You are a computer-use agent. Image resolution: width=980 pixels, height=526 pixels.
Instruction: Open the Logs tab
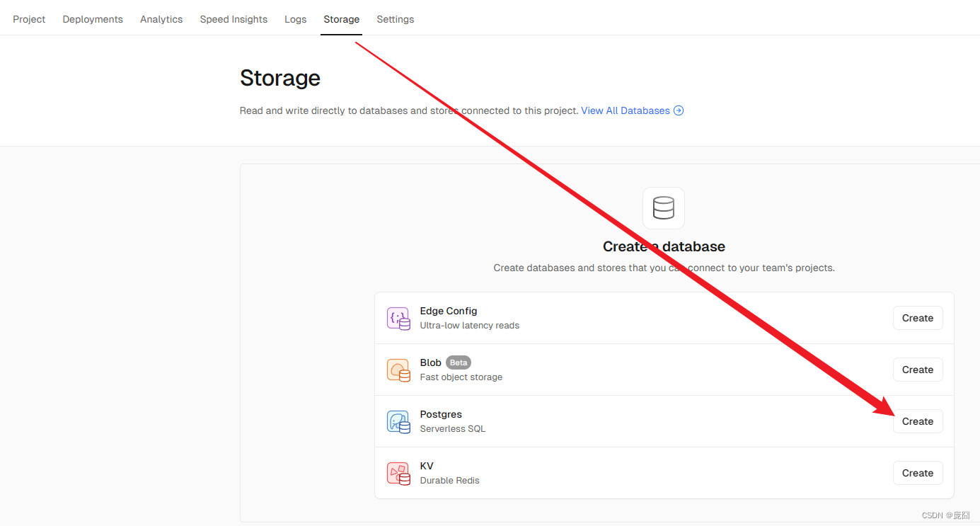click(x=296, y=19)
